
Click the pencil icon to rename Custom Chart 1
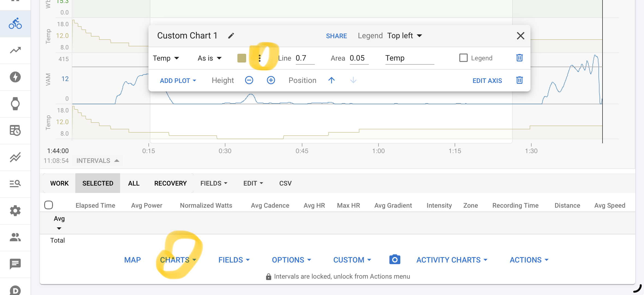click(231, 36)
